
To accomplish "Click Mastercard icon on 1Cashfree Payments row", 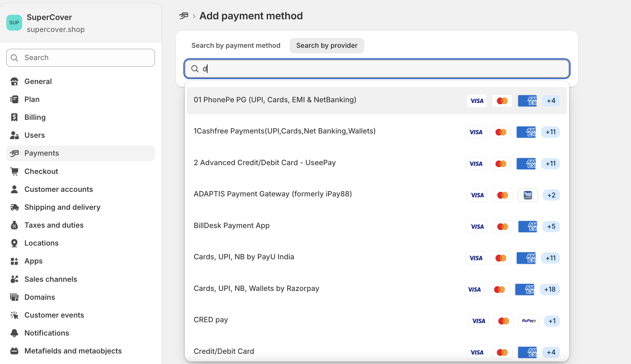I will [501, 132].
